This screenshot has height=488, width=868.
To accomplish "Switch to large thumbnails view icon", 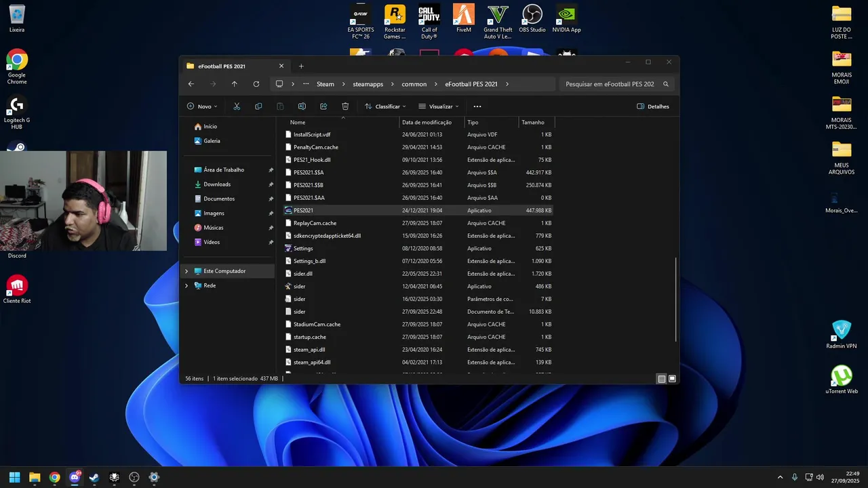I will click(672, 379).
